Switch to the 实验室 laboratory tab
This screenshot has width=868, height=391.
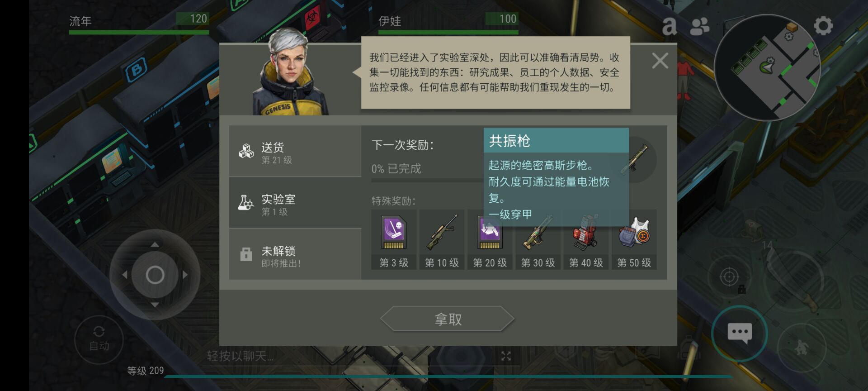point(295,203)
